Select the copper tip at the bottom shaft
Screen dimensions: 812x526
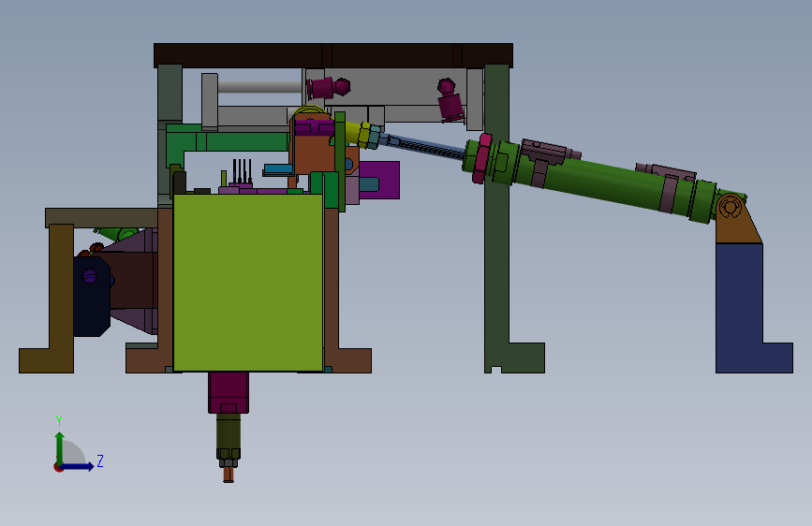click(x=229, y=475)
